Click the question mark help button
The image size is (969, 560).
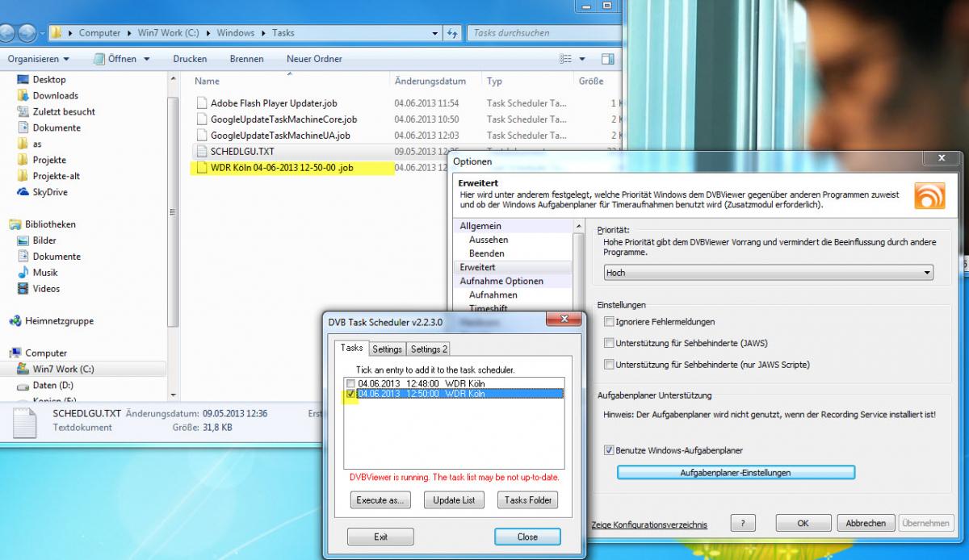[x=743, y=523]
